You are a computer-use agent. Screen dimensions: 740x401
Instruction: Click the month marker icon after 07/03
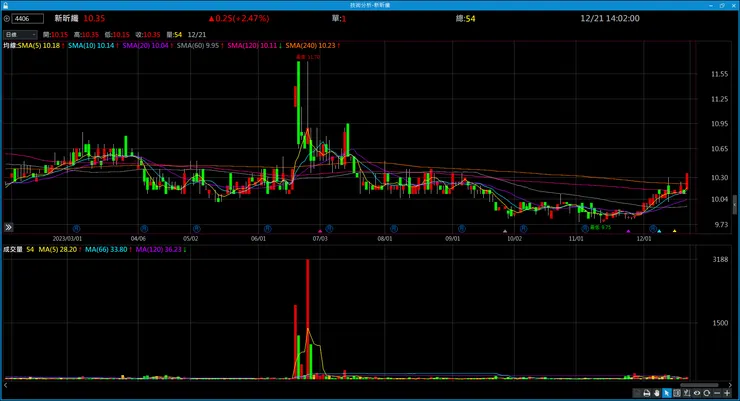pyautogui.click(x=329, y=229)
